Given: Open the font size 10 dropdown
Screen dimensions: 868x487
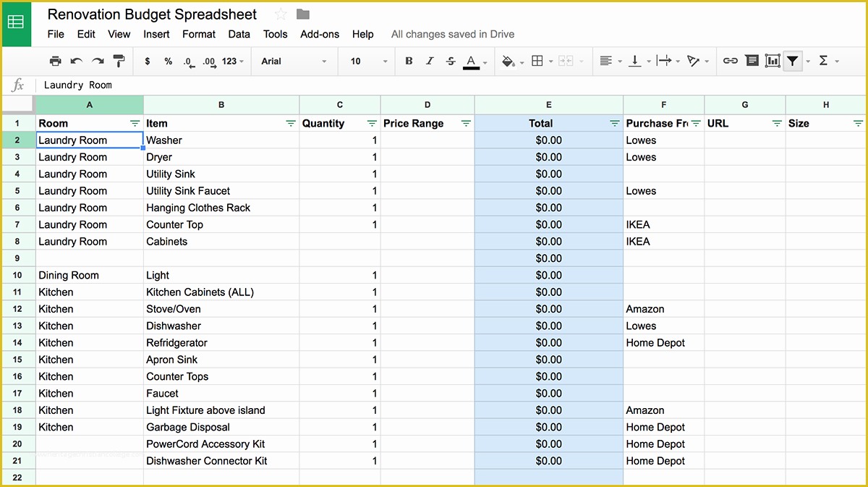Looking at the screenshot, I should [369, 62].
